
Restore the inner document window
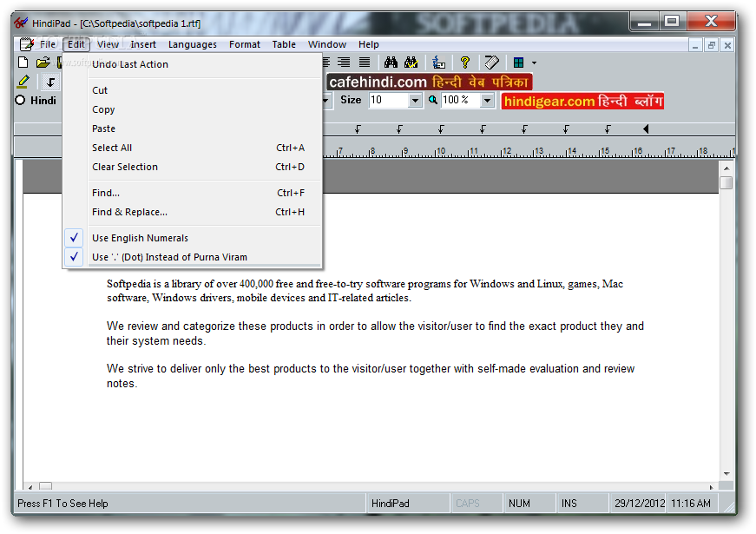711,45
